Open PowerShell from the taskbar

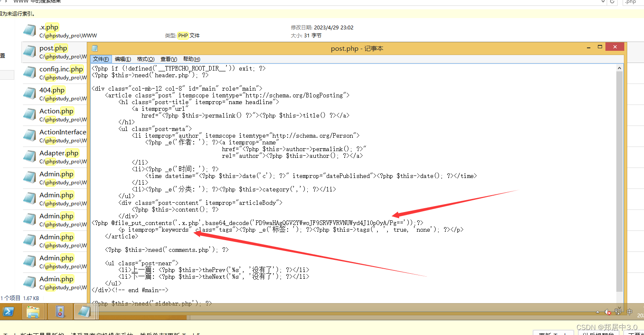coord(9,312)
